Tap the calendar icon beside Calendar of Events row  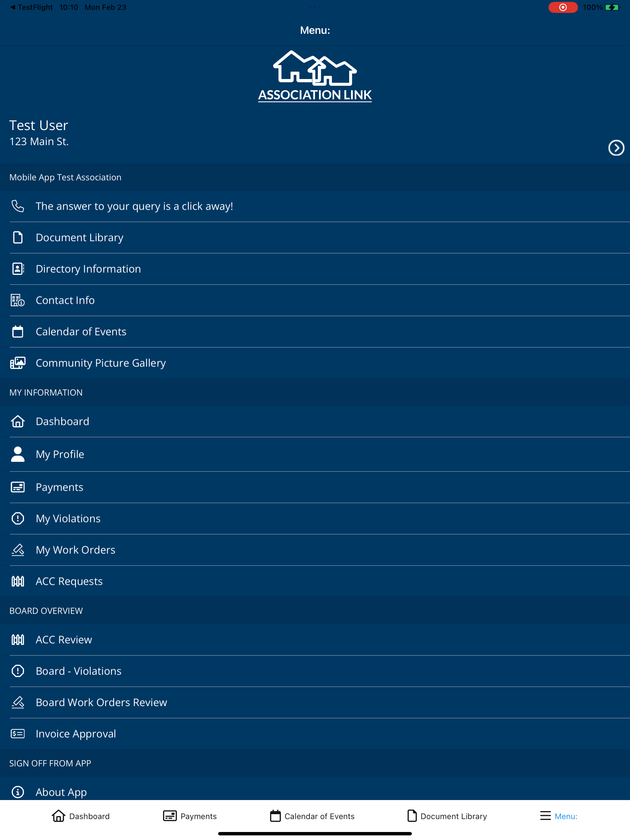[18, 331]
